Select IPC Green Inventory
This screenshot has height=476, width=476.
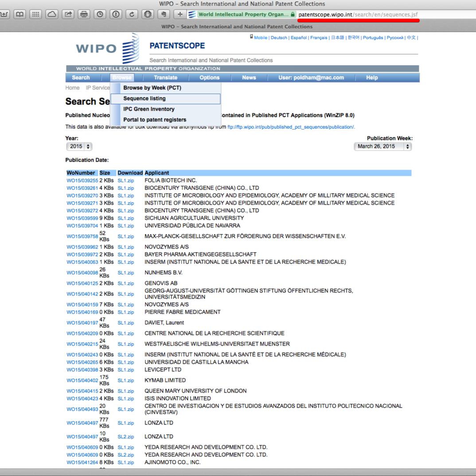[x=165, y=109]
